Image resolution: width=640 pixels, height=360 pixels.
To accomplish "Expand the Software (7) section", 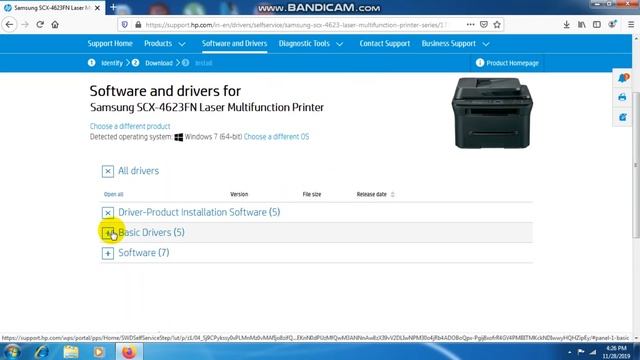I will pos(108,253).
